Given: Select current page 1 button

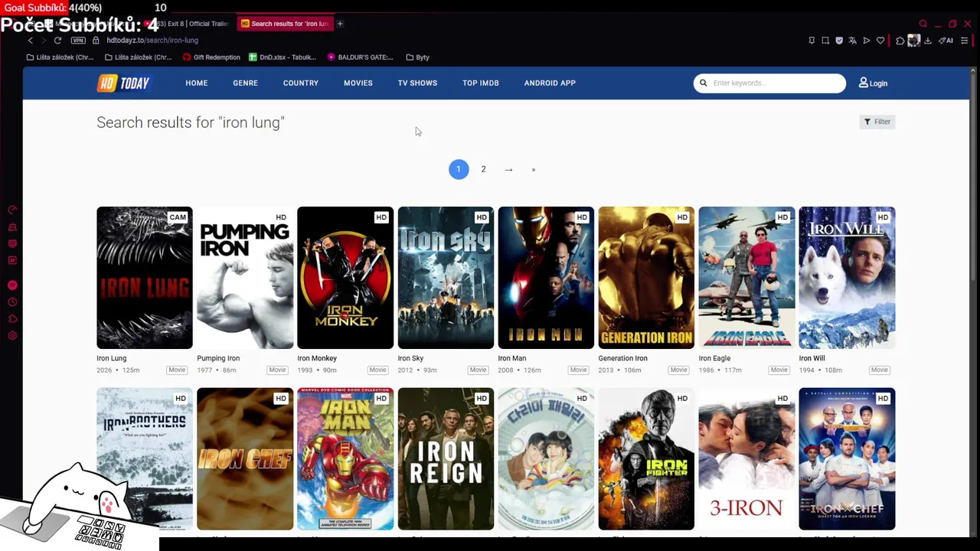Looking at the screenshot, I should 459,169.
